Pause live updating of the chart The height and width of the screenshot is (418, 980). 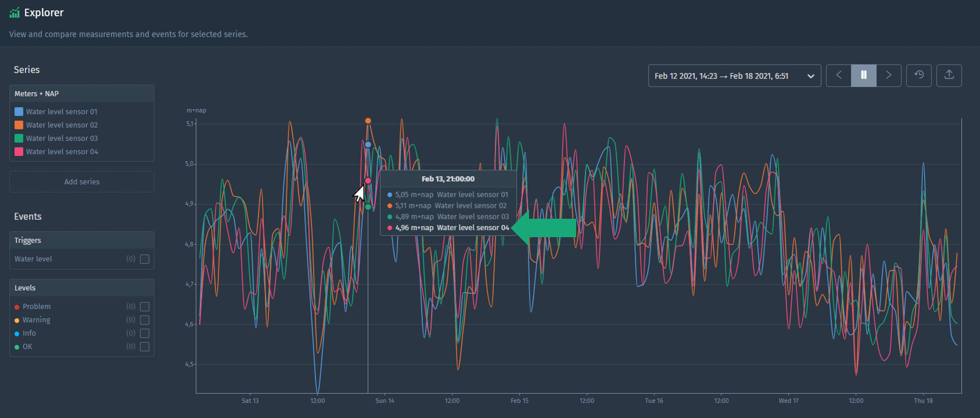point(863,75)
